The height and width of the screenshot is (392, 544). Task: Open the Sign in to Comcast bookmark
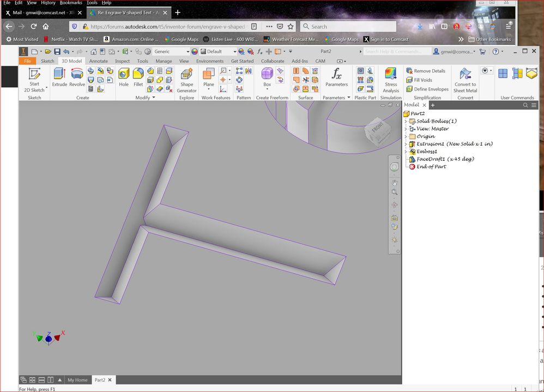pos(386,39)
